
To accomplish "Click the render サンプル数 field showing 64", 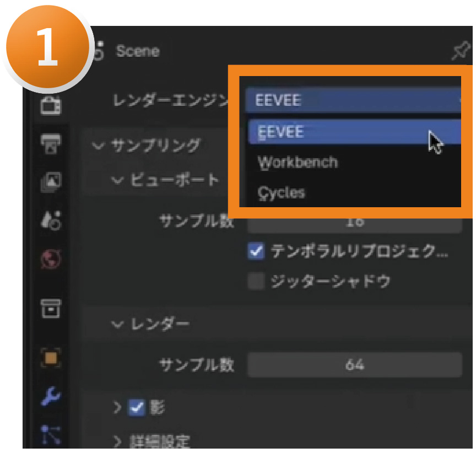I will pyautogui.click(x=355, y=365).
